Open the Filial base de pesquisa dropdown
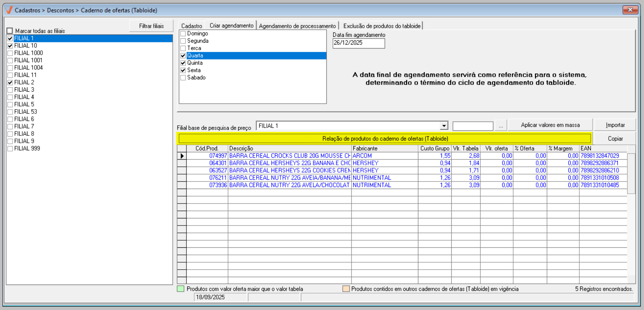The height and width of the screenshot is (310, 644). pos(444,126)
